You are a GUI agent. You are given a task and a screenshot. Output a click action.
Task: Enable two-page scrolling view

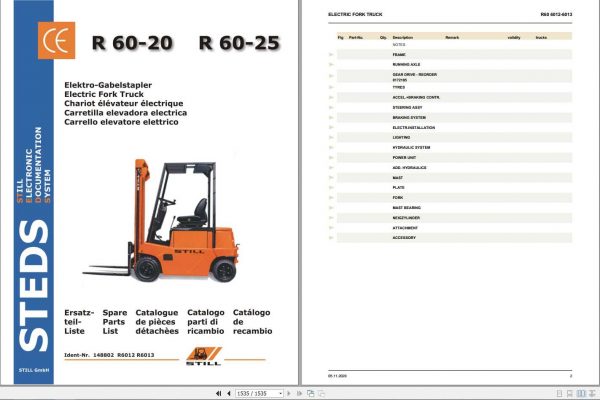point(592,393)
